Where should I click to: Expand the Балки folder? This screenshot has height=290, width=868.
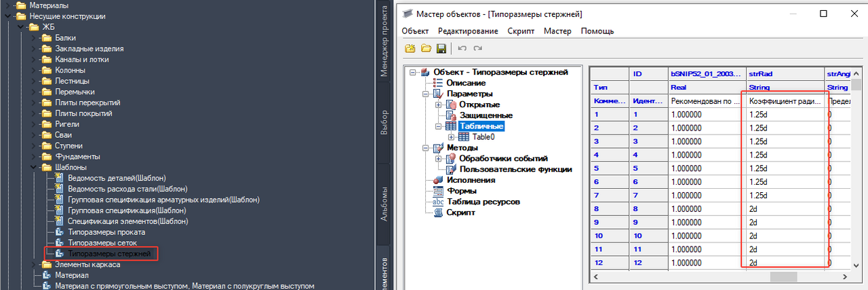pos(33,38)
